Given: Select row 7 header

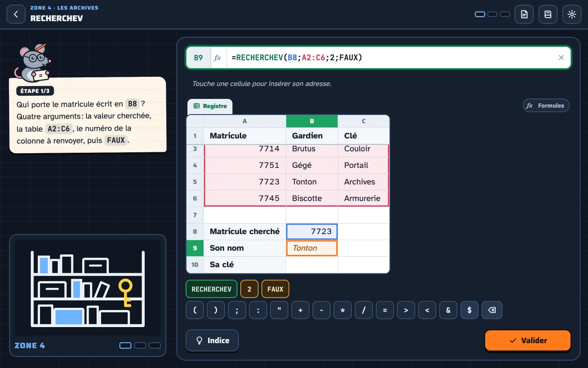Looking at the screenshot, I should [195, 215].
